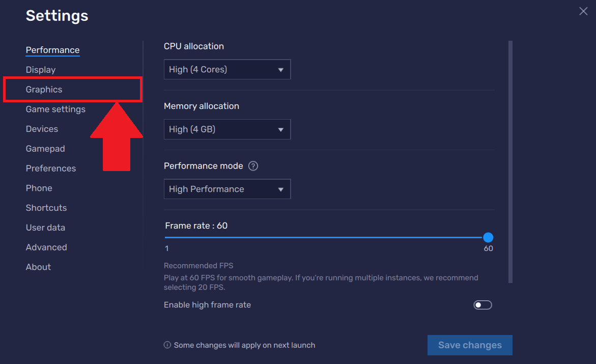Open the Performance mode help tooltip
596x364 pixels.
pos(253,165)
